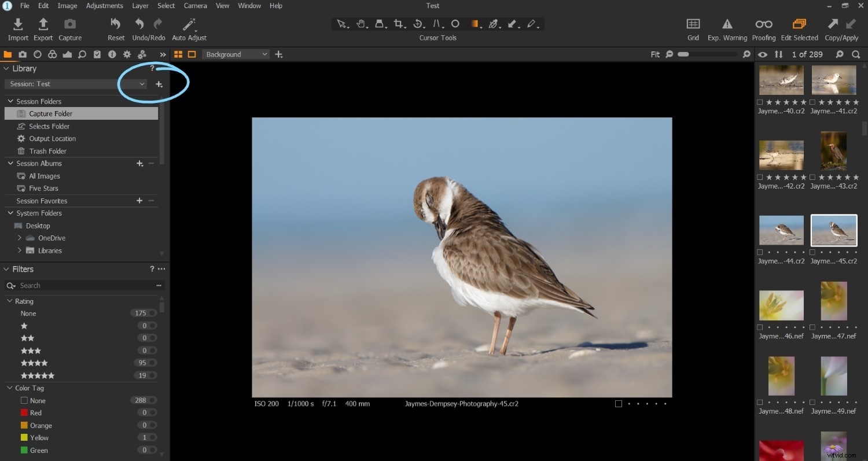
Task: Open the Camera menu
Action: click(195, 5)
